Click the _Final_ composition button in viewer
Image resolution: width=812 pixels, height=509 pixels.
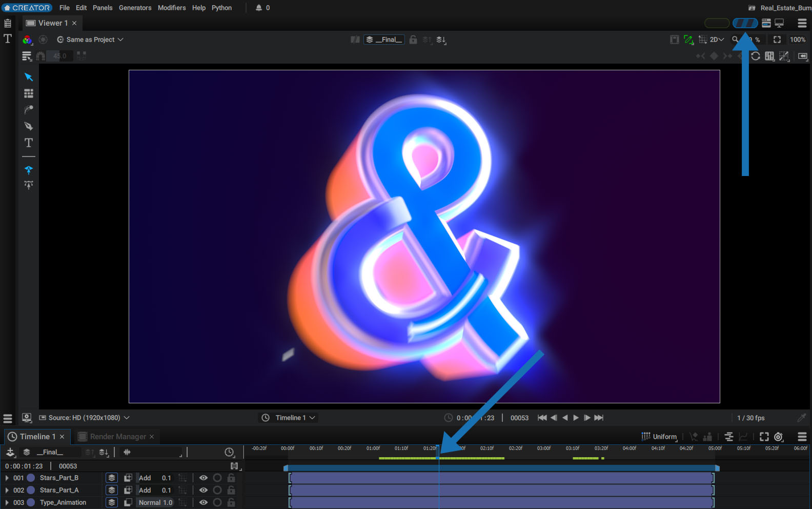[384, 40]
